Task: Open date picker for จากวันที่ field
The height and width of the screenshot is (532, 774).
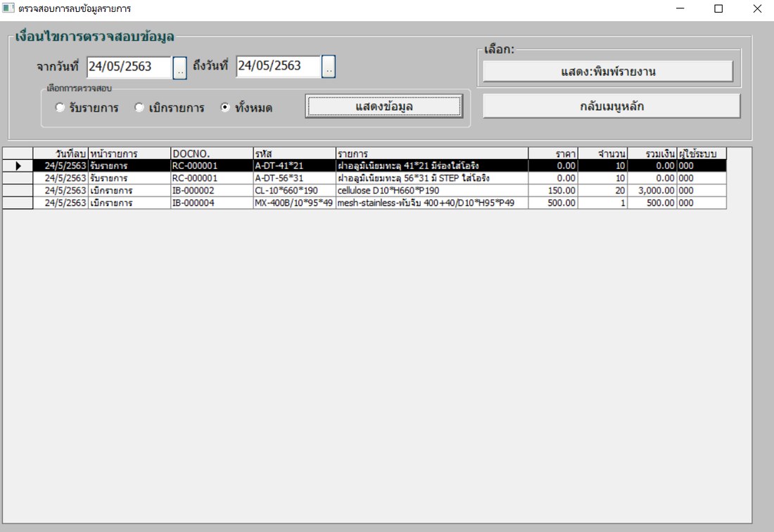Action: coord(179,68)
